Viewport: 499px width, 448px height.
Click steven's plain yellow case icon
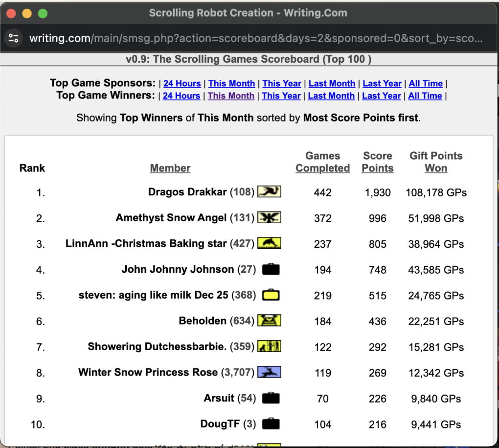[271, 295]
